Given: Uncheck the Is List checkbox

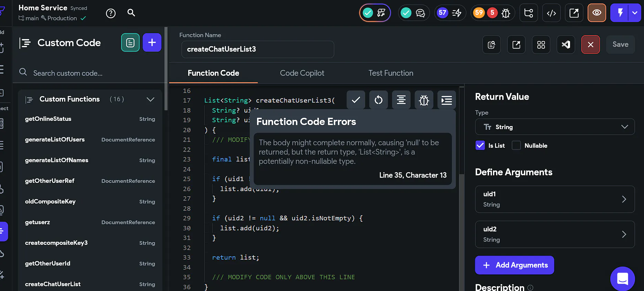Looking at the screenshot, I should pyautogui.click(x=480, y=145).
